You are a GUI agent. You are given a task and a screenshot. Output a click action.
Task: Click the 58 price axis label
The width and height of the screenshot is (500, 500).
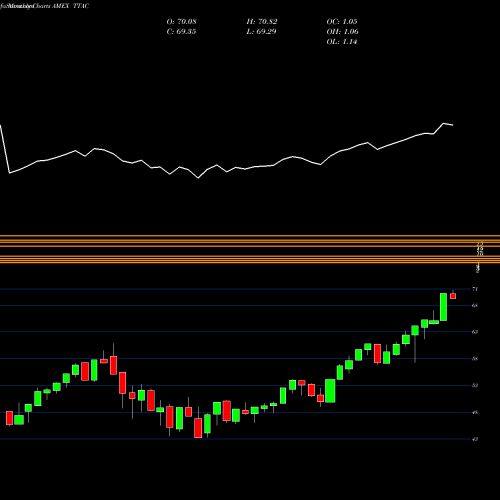click(475, 359)
